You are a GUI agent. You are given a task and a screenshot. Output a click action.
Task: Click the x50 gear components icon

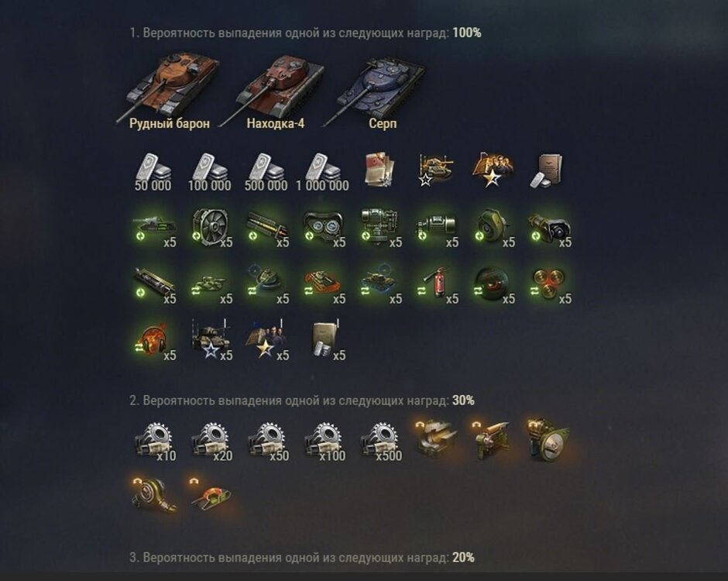coord(269,442)
